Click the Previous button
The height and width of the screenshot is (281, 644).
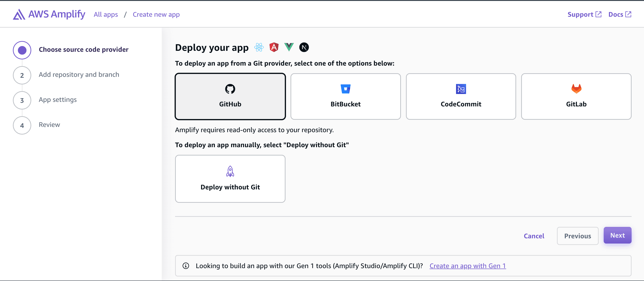click(x=577, y=235)
